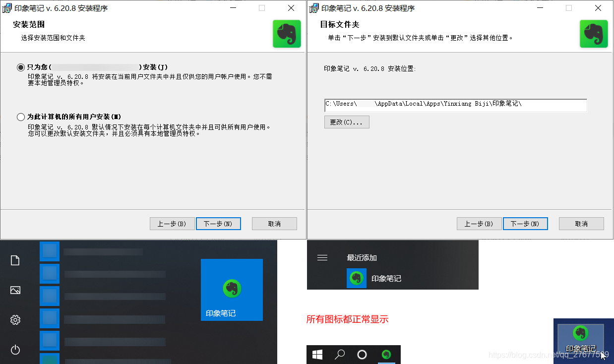Click the Power icon in Start menu sidebar
Image resolution: width=614 pixels, height=364 pixels.
pos(15,350)
